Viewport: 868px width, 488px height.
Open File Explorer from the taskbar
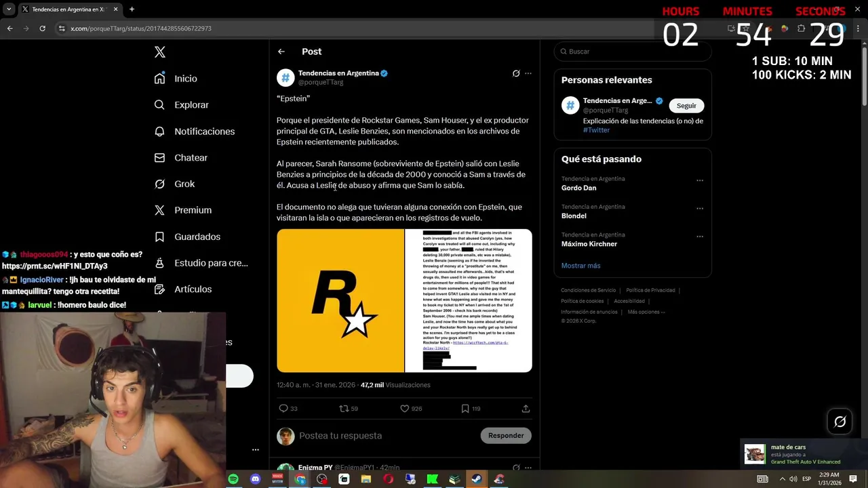(x=366, y=479)
